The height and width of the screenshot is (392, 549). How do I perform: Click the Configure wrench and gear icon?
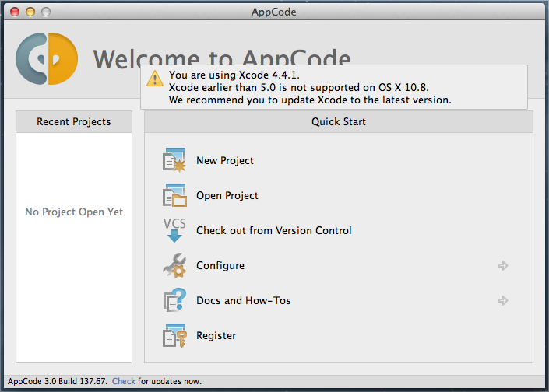tap(174, 265)
